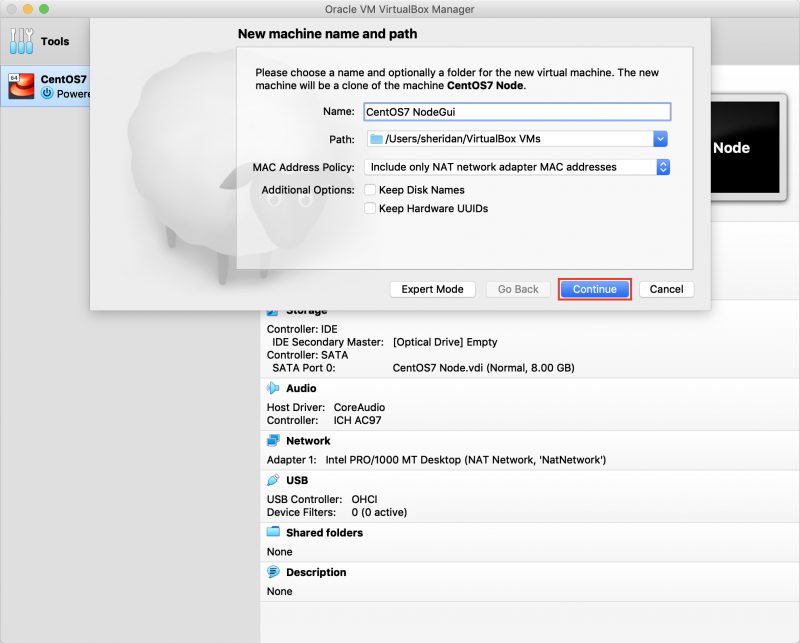Click the Tools wrench icon in sidebar
Screen dimensions: 800x643
click(21, 41)
